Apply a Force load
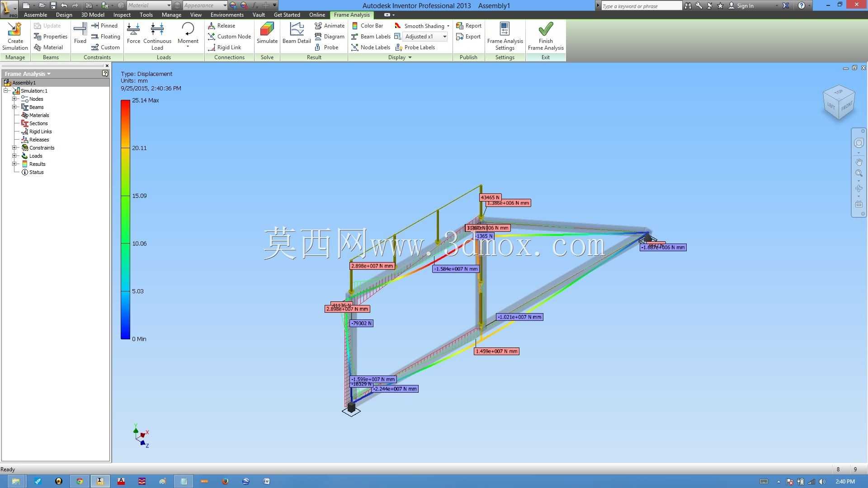The width and height of the screenshot is (868, 488). pos(133,33)
